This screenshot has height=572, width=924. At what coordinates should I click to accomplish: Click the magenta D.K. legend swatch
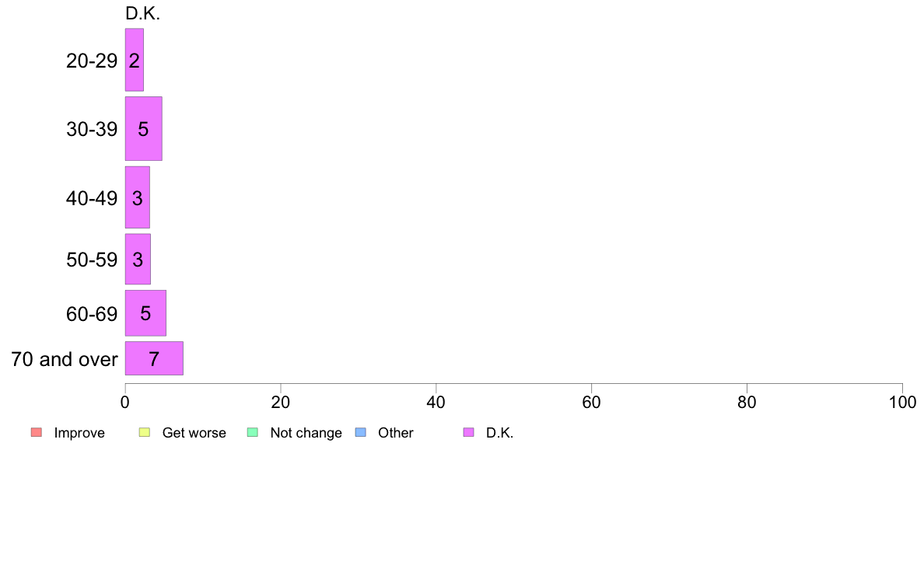click(x=468, y=432)
